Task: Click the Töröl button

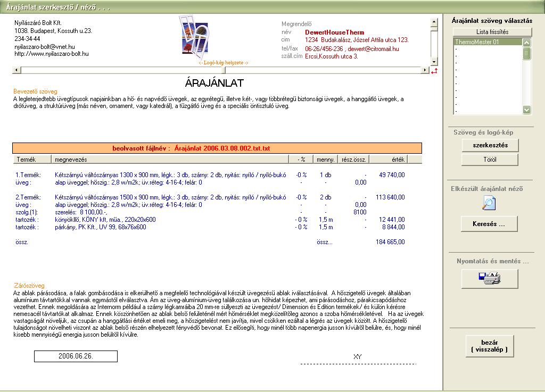Action: pos(490,160)
